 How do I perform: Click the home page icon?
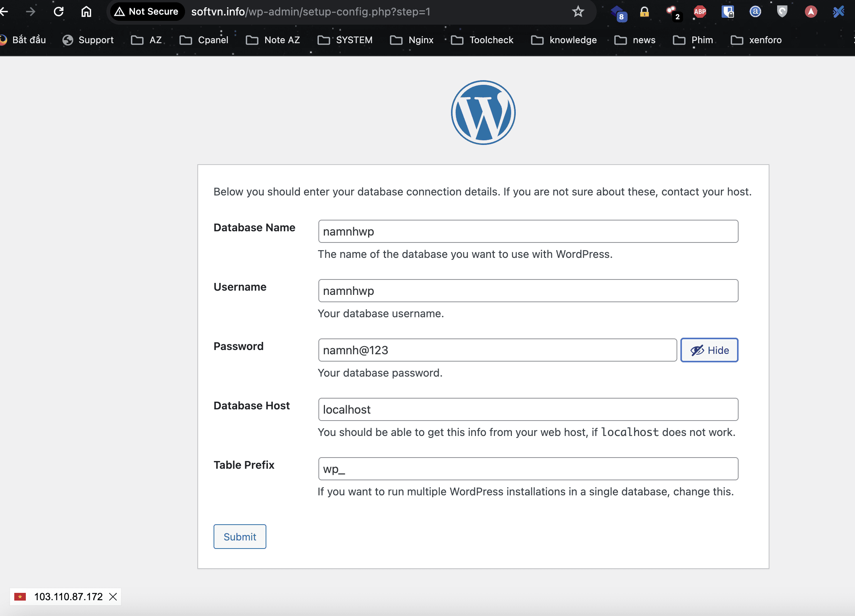(86, 12)
